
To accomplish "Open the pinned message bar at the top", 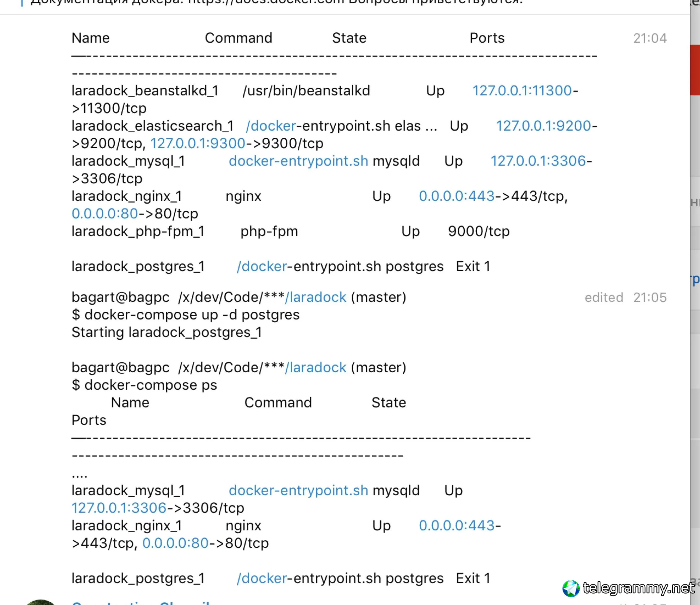I will pyautogui.click(x=270, y=3).
